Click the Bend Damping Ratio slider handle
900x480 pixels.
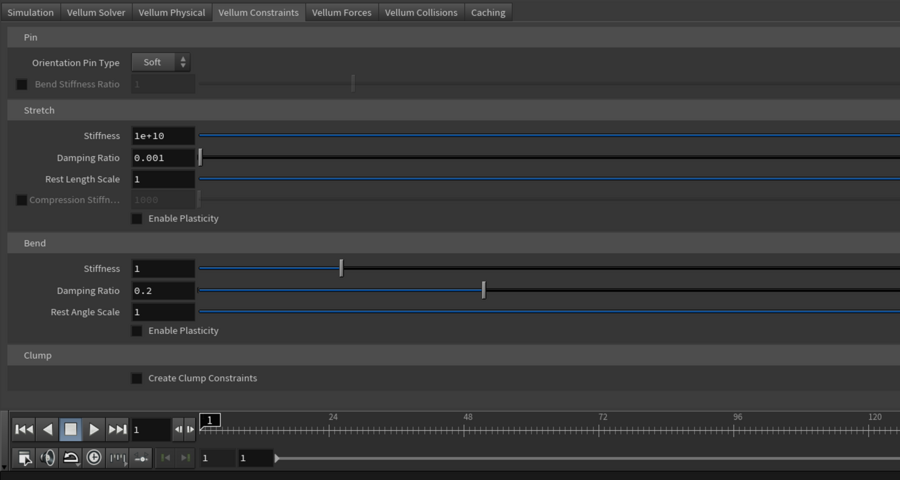coord(483,291)
